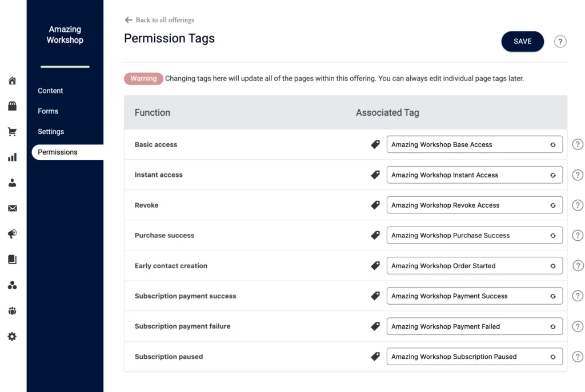Open the Instant access tag selector
The width and height of the screenshot is (585, 392).
(x=475, y=175)
